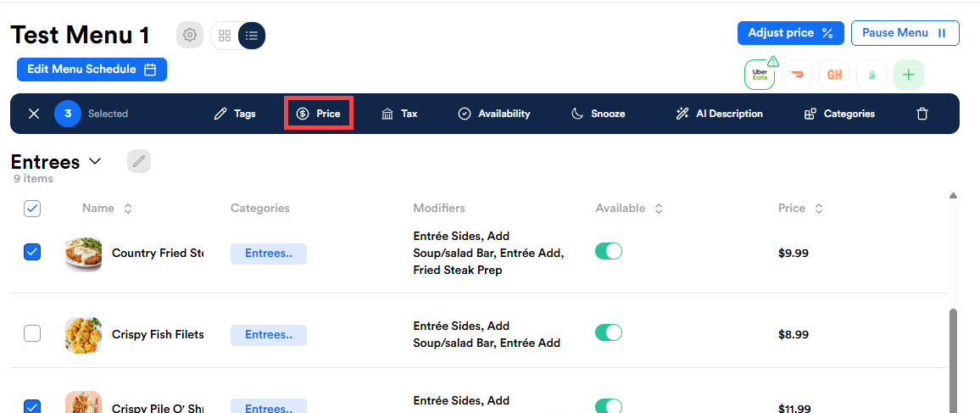Screen dimensions: 980x413
Task: Disable availability for Crispy Fish Filets
Action: click(x=609, y=333)
